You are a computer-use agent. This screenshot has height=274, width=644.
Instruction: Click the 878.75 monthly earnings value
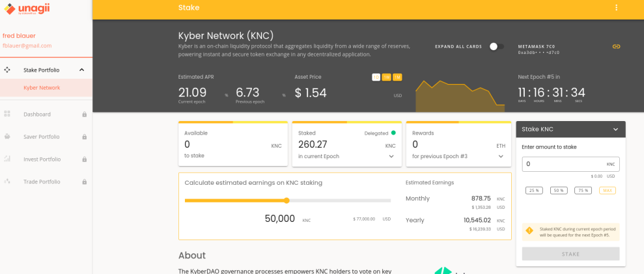click(481, 198)
